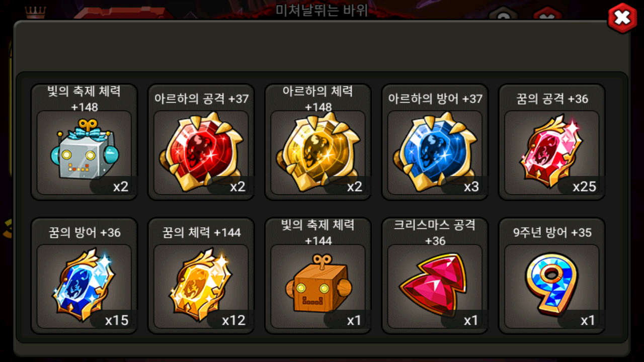
Task: Click the x3 count on blue Arha gem
Action: pyautogui.click(x=471, y=187)
